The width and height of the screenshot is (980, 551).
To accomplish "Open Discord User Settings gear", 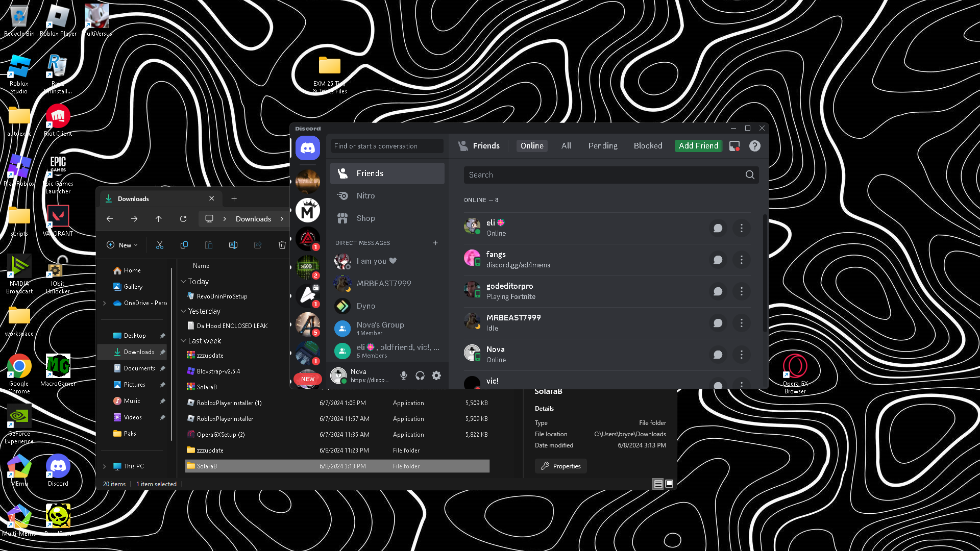I will click(x=436, y=375).
